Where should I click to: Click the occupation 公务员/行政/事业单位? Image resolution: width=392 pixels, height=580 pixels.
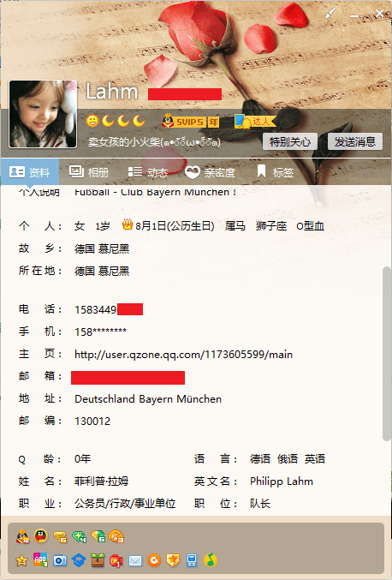click(125, 504)
